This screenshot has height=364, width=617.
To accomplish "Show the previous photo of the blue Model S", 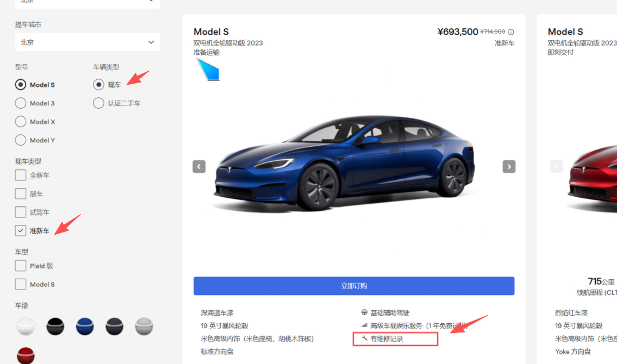I will click(x=199, y=167).
